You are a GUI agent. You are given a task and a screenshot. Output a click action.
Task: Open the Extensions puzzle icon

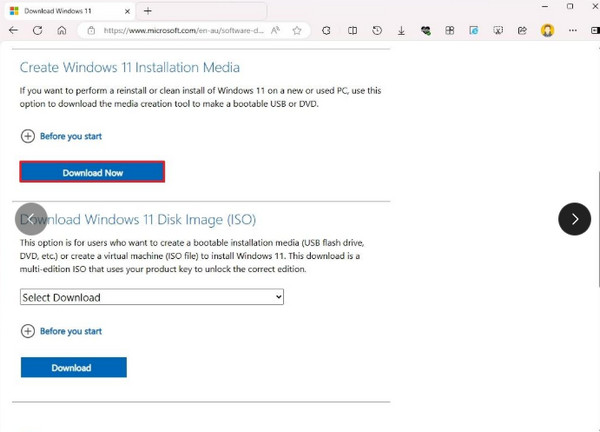coord(326,30)
